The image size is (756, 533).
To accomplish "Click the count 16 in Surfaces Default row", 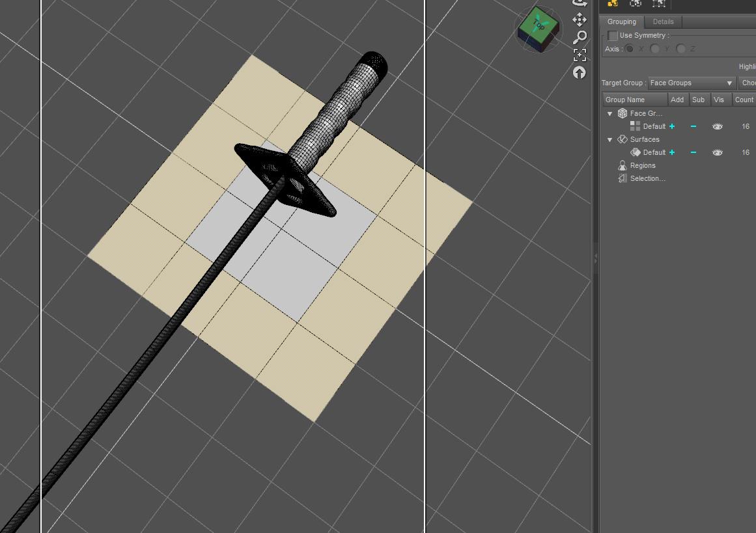I will pyautogui.click(x=746, y=152).
